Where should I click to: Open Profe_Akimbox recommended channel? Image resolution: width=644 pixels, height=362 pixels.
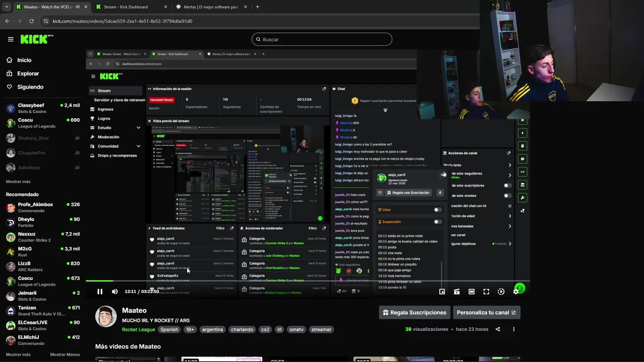coord(43,207)
